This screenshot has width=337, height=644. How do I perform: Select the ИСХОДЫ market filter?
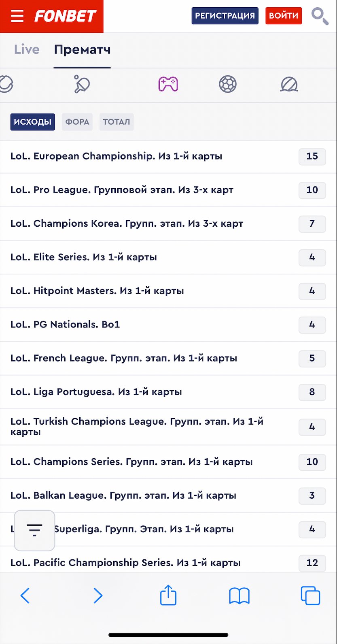click(32, 122)
